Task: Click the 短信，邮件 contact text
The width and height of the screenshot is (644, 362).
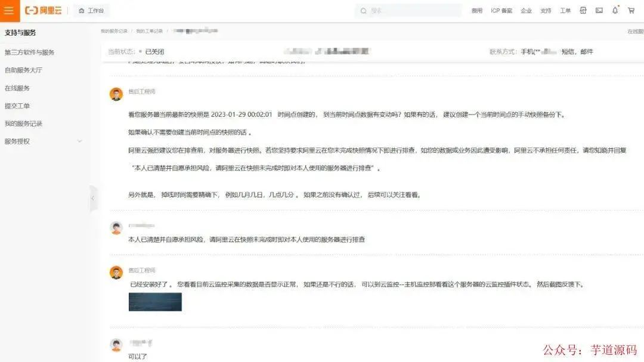Action: click(x=577, y=52)
